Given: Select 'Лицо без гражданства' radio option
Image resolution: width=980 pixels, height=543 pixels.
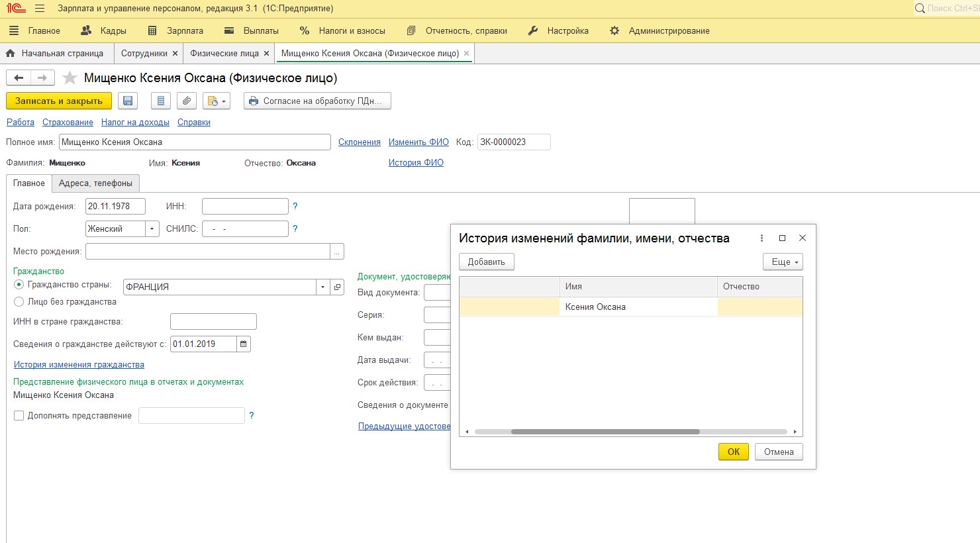Looking at the screenshot, I should [x=19, y=302].
